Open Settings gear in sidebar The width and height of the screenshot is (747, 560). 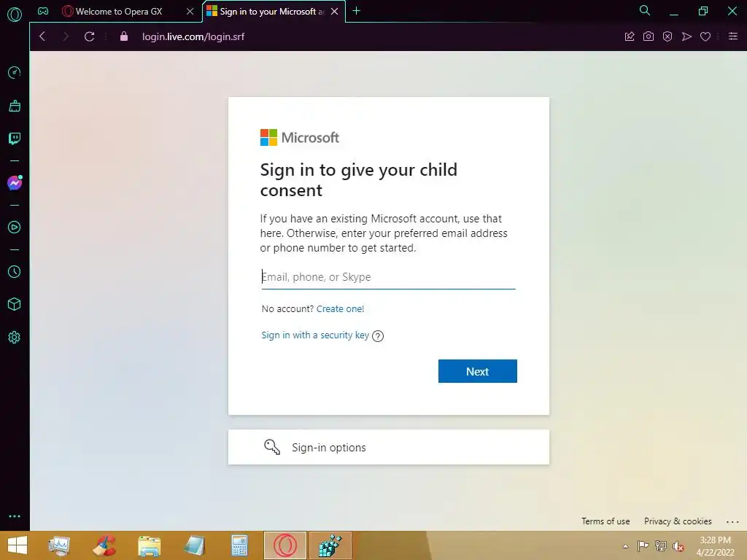(15, 337)
